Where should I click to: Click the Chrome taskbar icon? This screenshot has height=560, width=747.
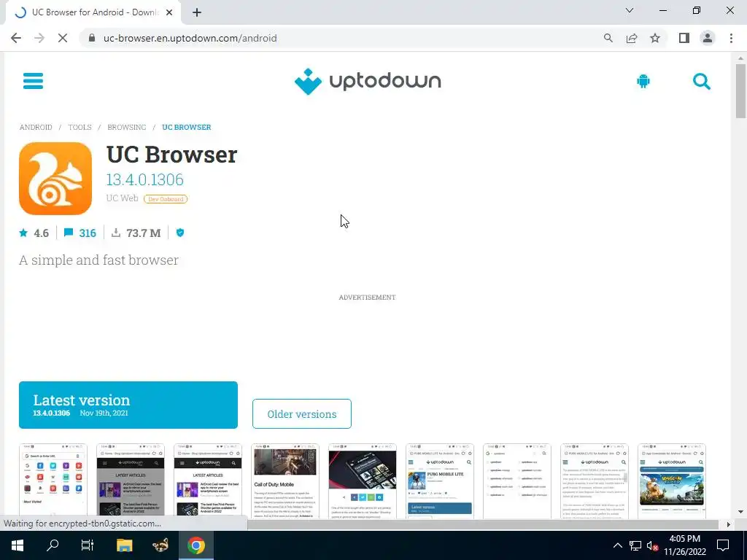[x=196, y=545]
